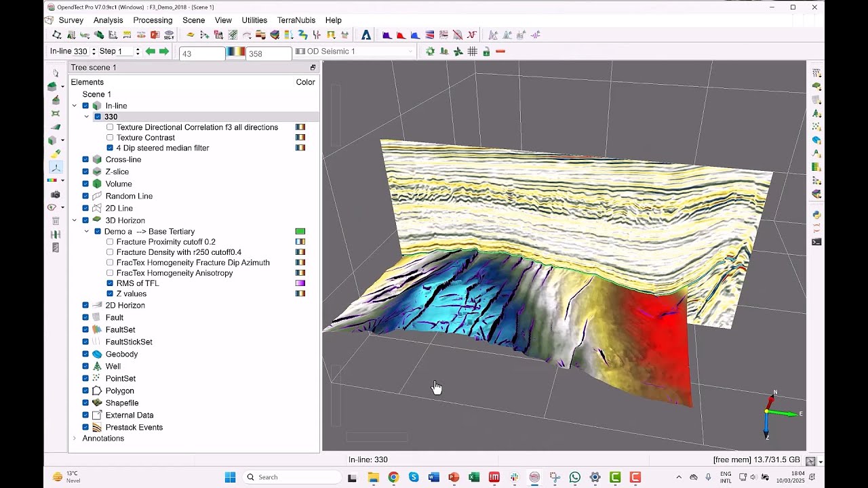Toggle the FaultStickSet checkbox
This screenshot has width=868, height=488.
click(x=85, y=342)
